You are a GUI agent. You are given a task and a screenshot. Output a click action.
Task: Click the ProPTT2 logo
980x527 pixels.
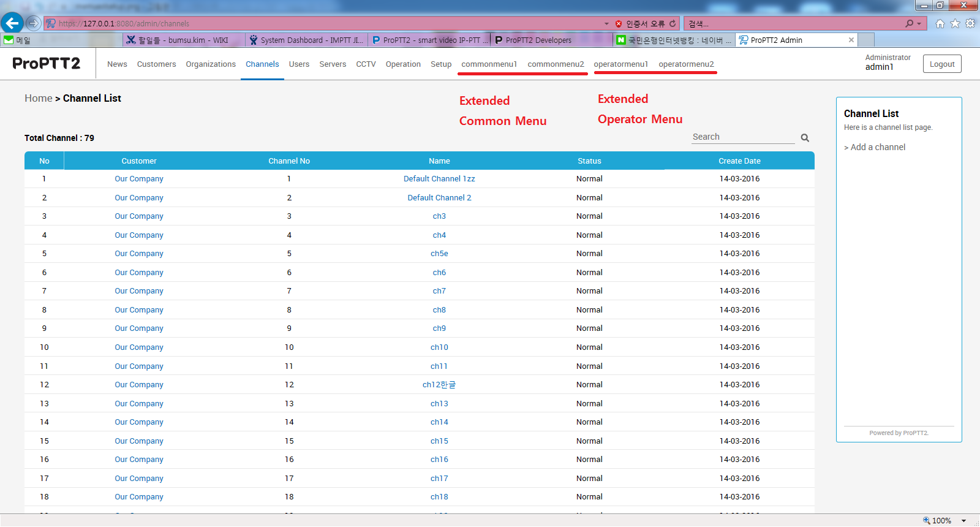[x=47, y=64]
